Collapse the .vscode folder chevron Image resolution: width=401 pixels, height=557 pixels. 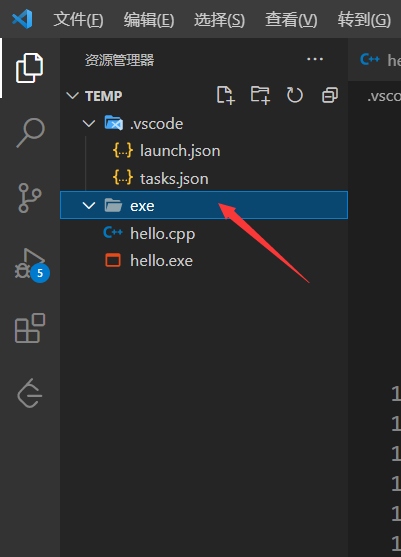coord(88,123)
